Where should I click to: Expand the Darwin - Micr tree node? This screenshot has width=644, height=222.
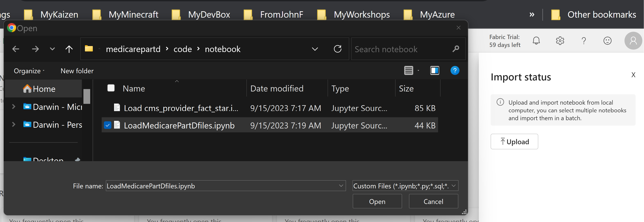click(14, 107)
